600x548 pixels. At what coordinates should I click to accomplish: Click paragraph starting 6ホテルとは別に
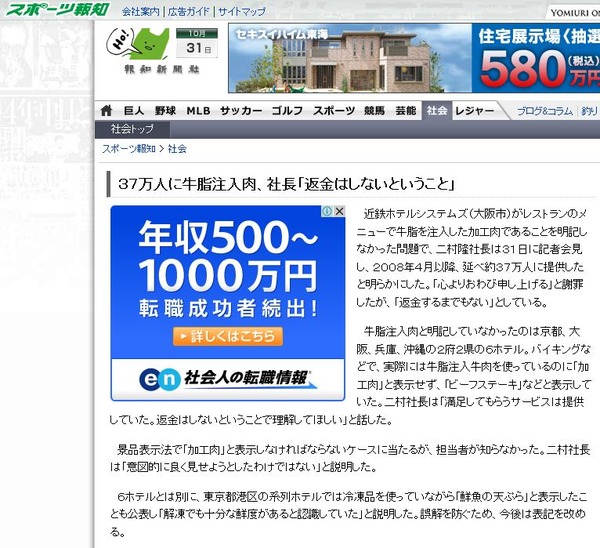pyautogui.click(x=348, y=514)
